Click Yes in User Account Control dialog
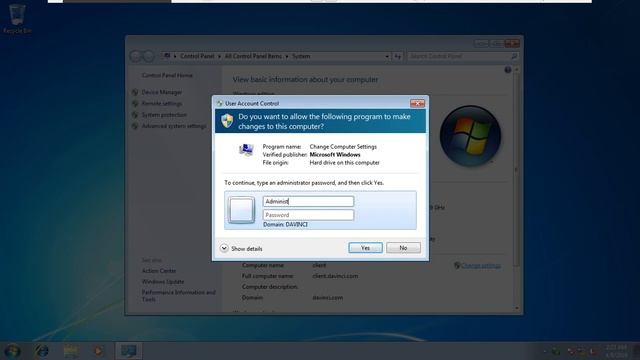The image size is (640, 360). (x=365, y=248)
